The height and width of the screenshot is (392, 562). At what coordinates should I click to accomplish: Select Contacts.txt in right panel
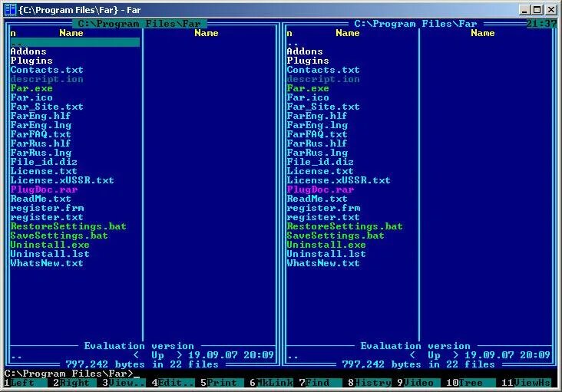tap(323, 70)
